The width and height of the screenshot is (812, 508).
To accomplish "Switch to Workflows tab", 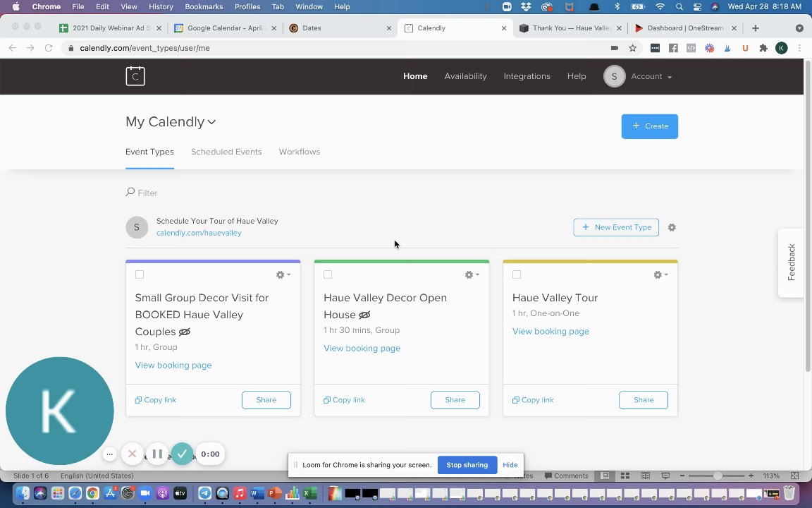I will (x=300, y=152).
